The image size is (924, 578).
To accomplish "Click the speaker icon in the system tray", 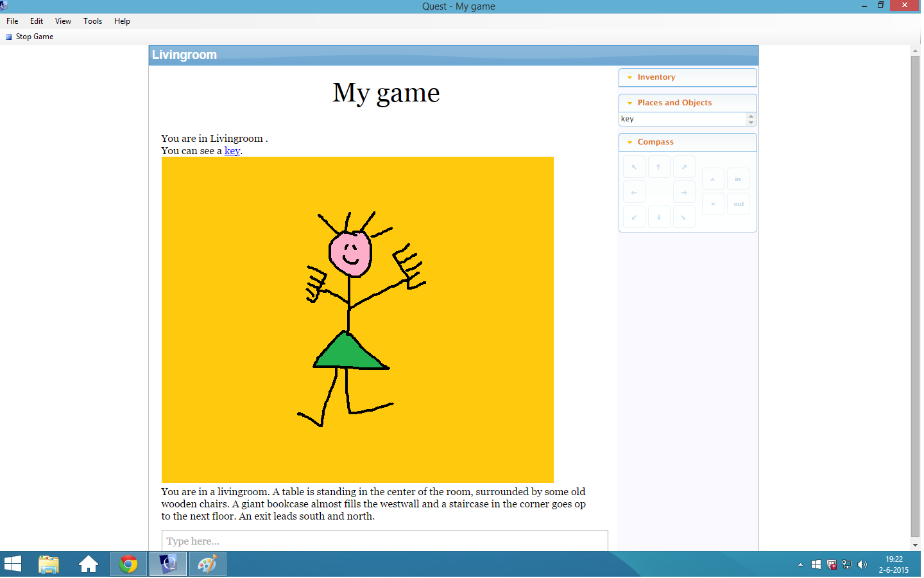I will (x=862, y=565).
